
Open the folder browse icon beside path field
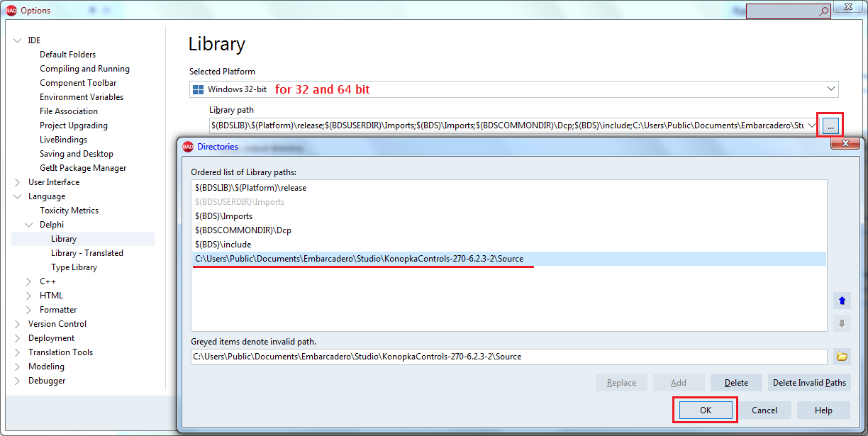click(842, 357)
